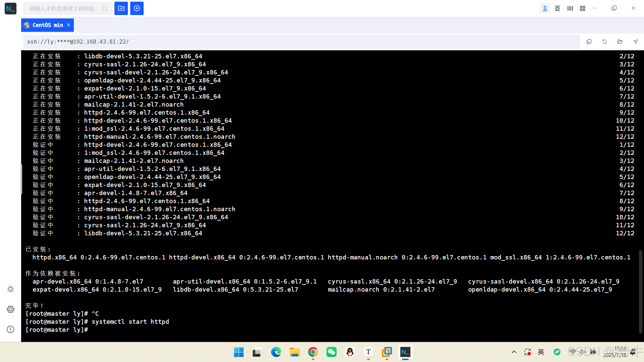
Task: Open the file transfer folder icon
Action: coord(620,42)
